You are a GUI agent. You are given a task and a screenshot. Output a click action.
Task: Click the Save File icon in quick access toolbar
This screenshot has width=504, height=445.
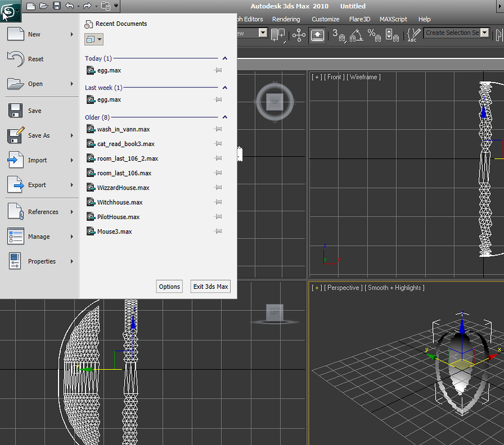coord(57,6)
